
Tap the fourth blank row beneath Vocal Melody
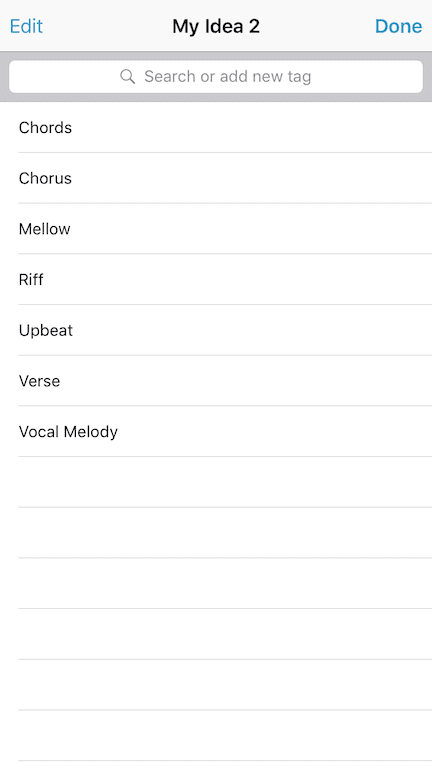216,634
